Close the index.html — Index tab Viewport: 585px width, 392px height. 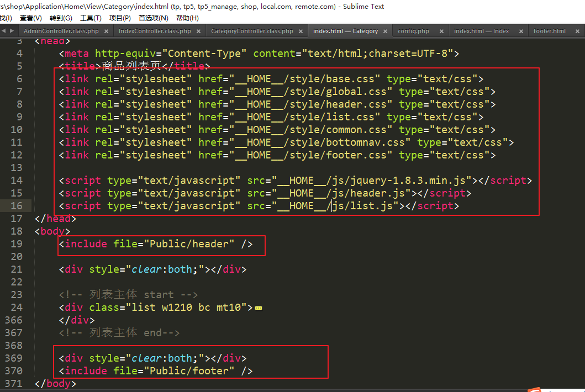(x=521, y=31)
